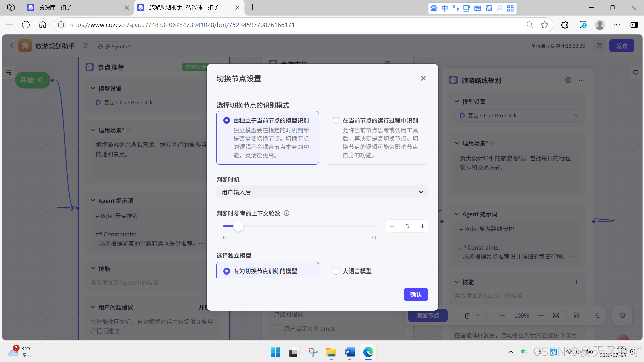Open the 判断时机 dropdown showing 用户输入后

322,192
